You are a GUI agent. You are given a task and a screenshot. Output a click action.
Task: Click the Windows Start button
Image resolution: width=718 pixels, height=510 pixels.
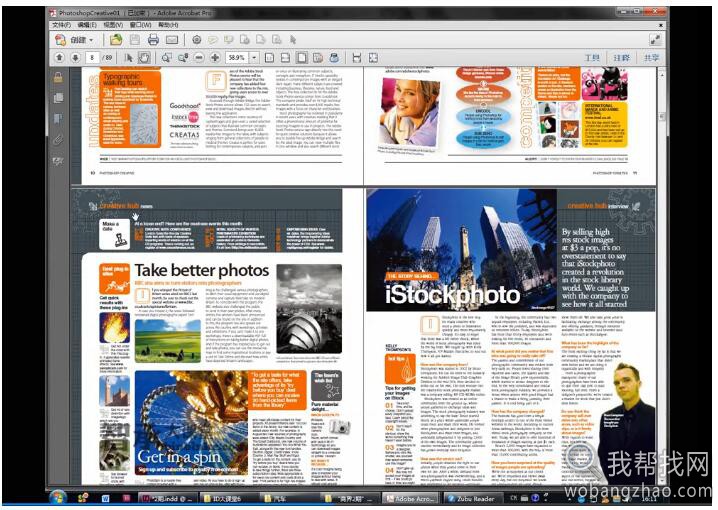58,498
